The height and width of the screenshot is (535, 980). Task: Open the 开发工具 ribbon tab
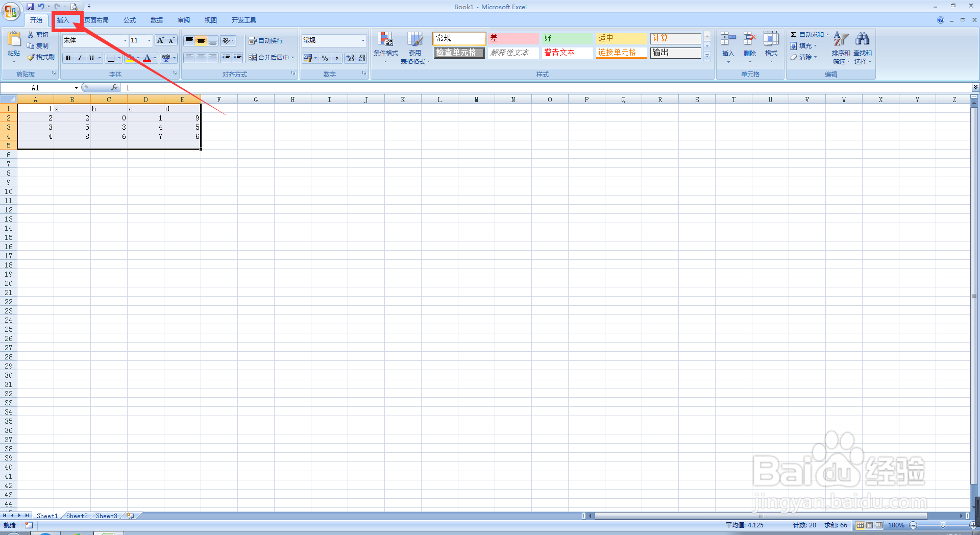244,20
